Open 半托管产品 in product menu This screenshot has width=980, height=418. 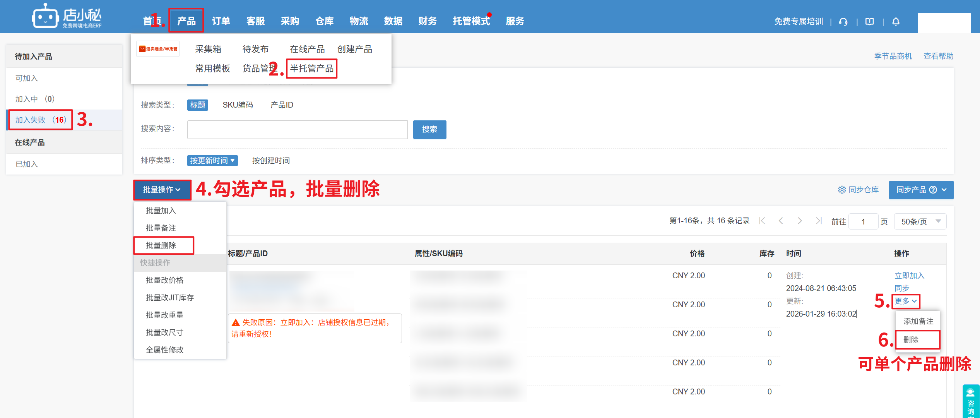click(x=311, y=69)
